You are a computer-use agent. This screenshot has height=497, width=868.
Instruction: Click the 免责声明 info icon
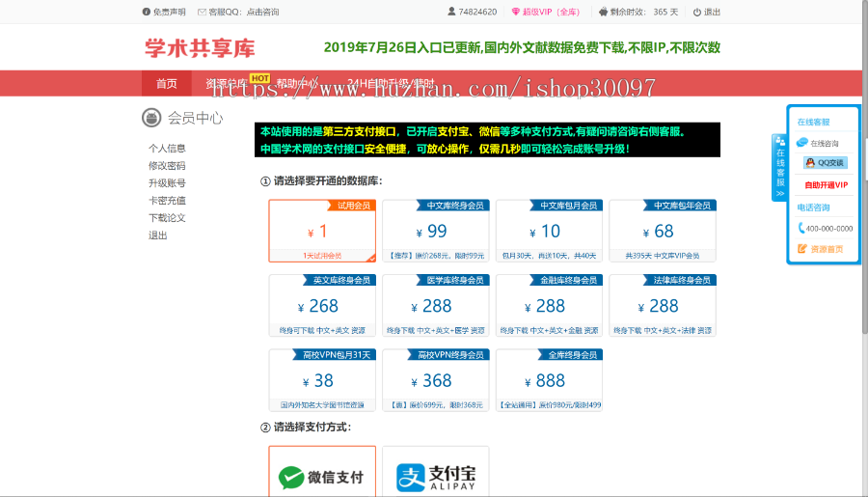coord(146,13)
